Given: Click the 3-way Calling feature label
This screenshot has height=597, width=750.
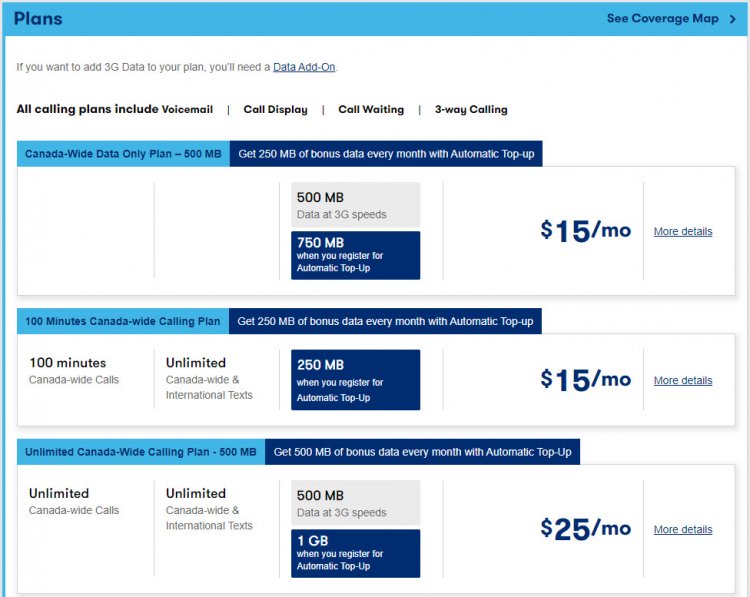Looking at the screenshot, I should [x=471, y=110].
